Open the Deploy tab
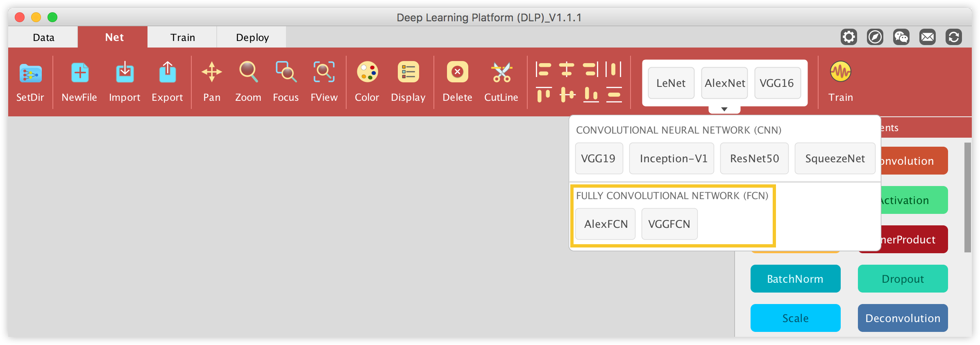Viewport: 980px width, 345px height. coord(252,37)
